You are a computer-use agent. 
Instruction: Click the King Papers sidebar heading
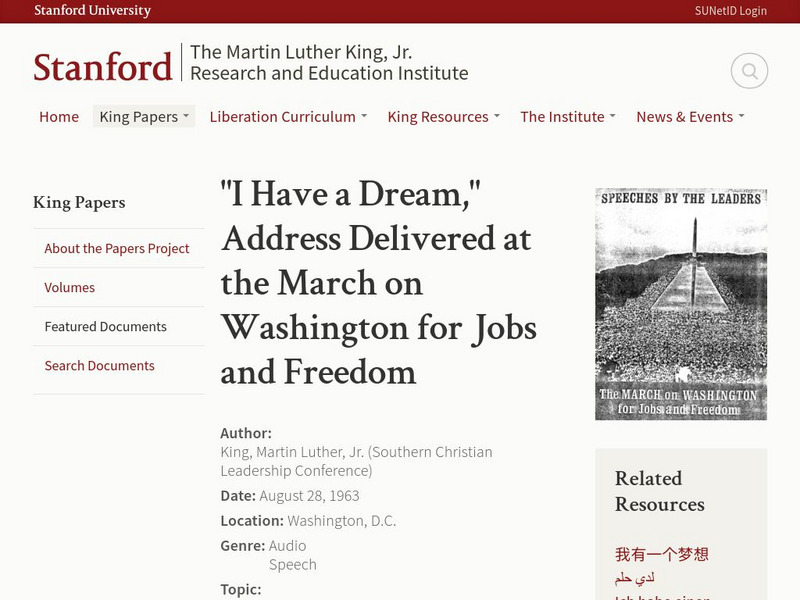(79, 203)
